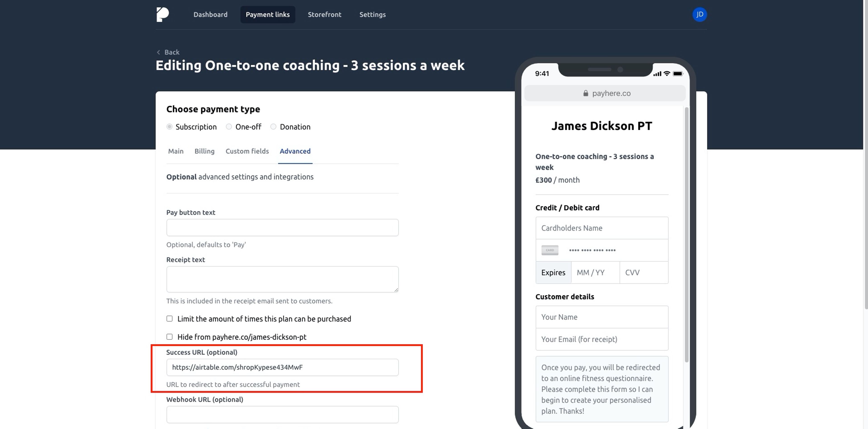Open the Main tab
868x429 pixels.
tap(176, 151)
